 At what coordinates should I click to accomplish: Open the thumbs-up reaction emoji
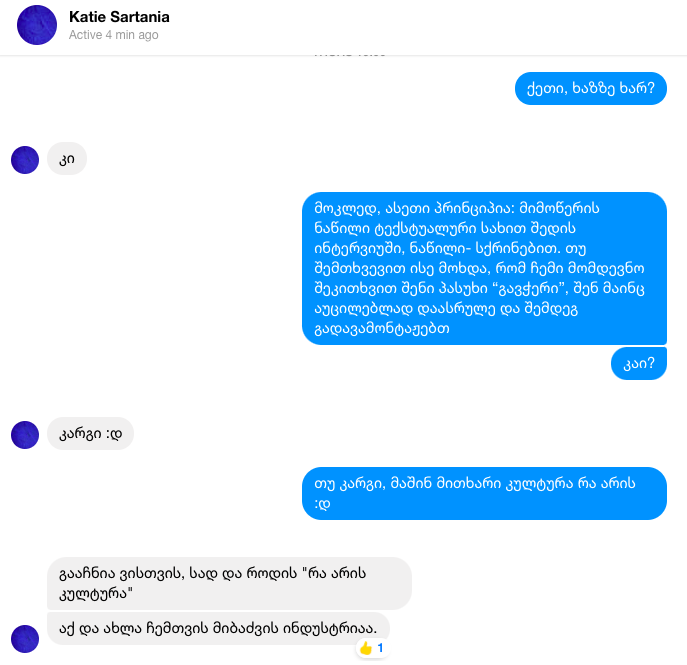(x=366, y=648)
